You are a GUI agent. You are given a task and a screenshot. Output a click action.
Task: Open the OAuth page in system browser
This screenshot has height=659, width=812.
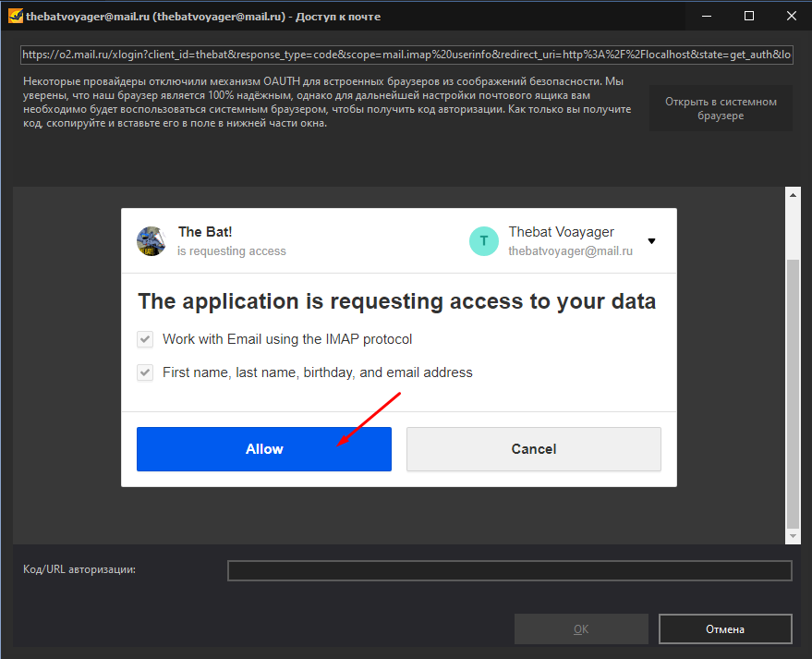(721, 108)
